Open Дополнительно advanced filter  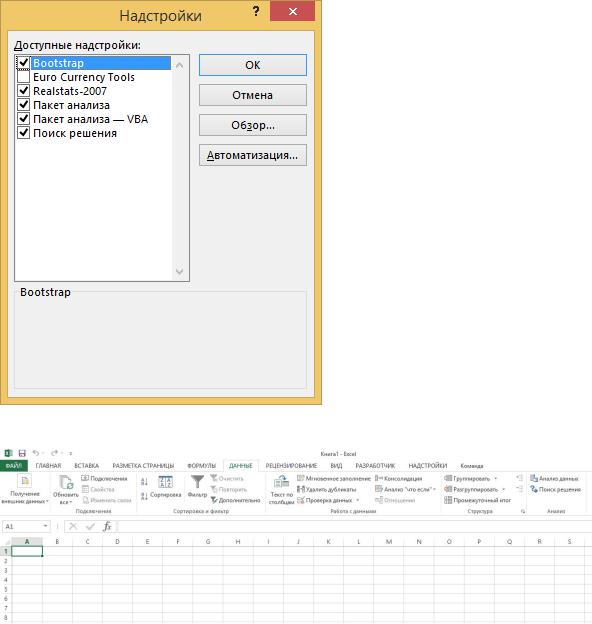pyautogui.click(x=236, y=500)
